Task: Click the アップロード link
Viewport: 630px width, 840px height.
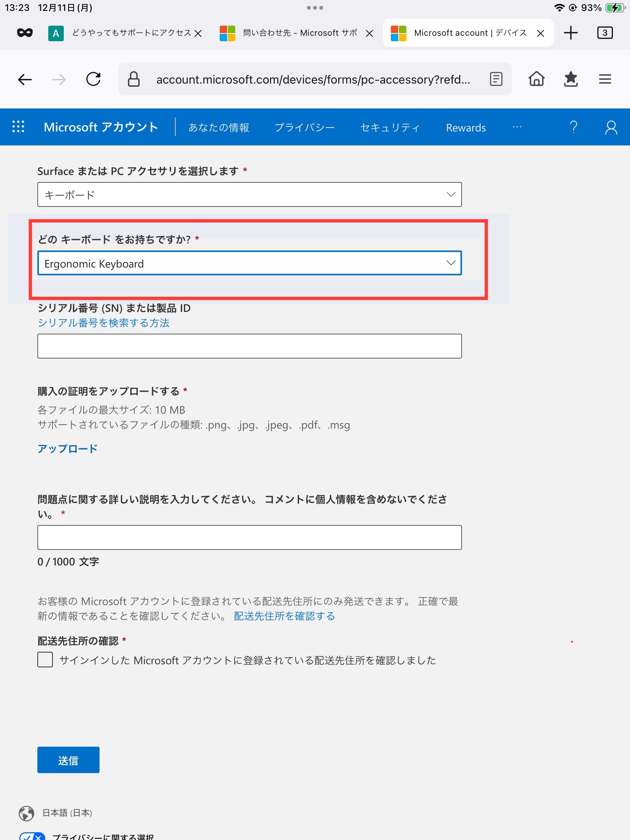Action: click(67, 449)
